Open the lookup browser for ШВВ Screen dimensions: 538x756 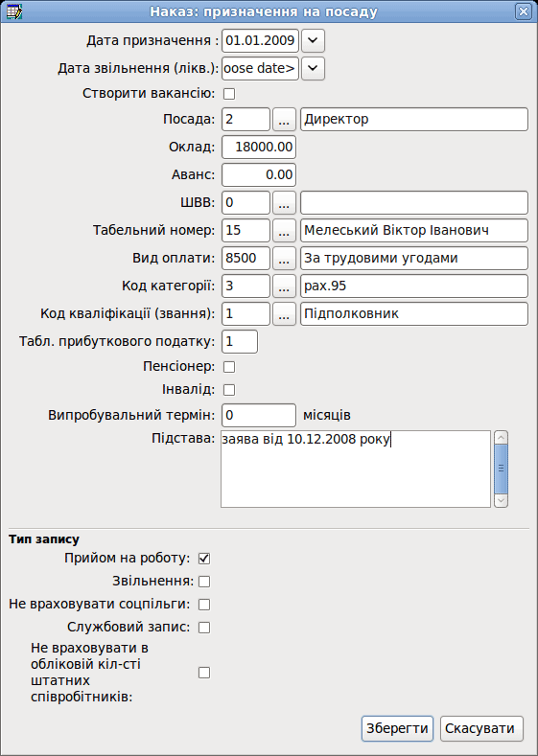click(284, 203)
